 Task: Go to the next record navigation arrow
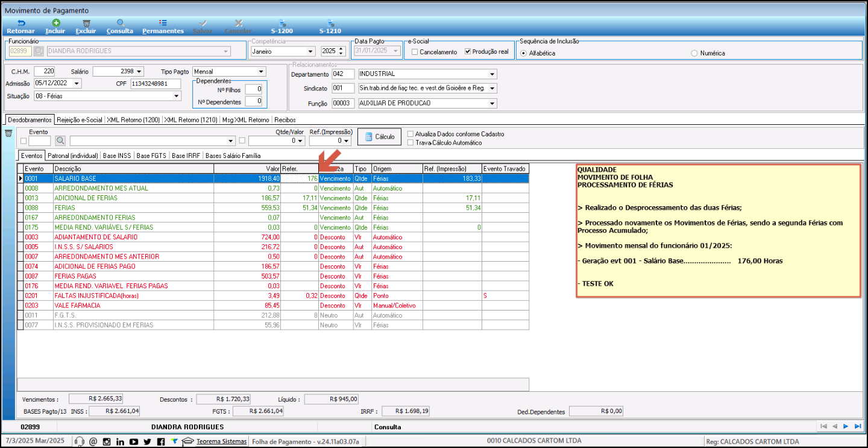846,426
